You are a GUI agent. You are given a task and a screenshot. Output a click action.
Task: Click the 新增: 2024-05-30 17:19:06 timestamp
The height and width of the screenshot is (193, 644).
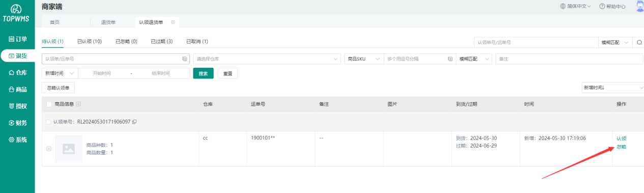click(554, 138)
